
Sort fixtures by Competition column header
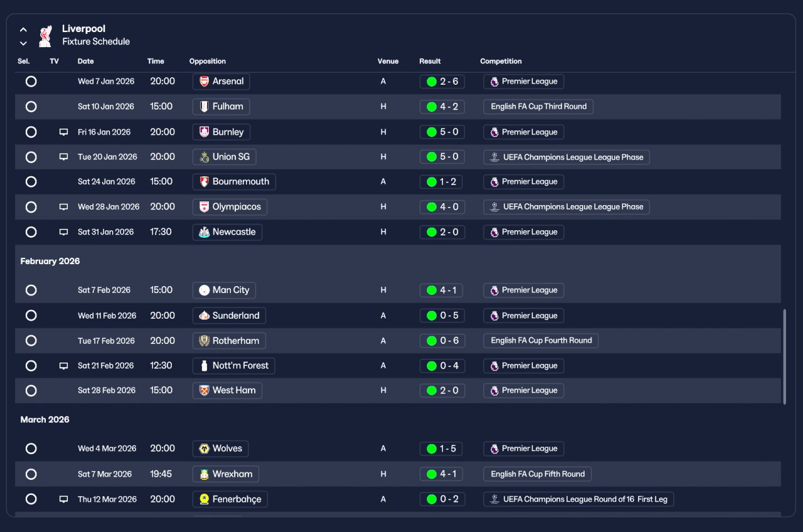[501, 61]
